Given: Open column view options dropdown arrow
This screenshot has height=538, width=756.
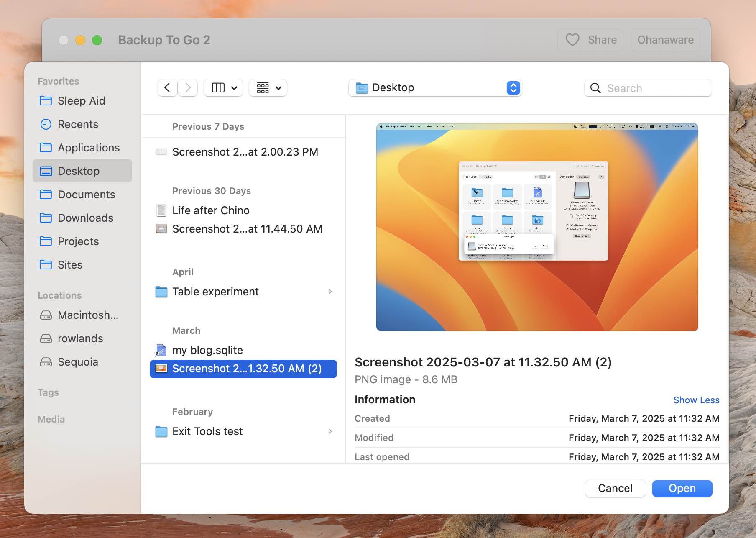Looking at the screenshot, I should tap(234, 88).
